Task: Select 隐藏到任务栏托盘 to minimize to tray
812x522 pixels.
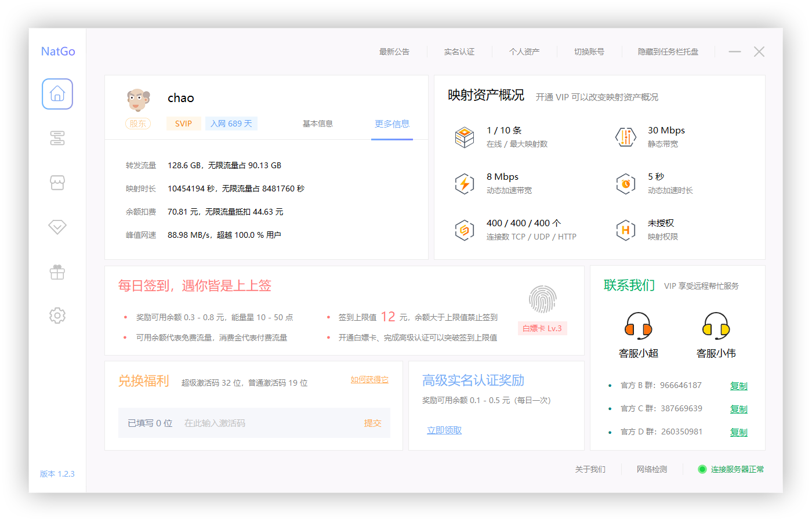Action: click(x=667, y=52)
